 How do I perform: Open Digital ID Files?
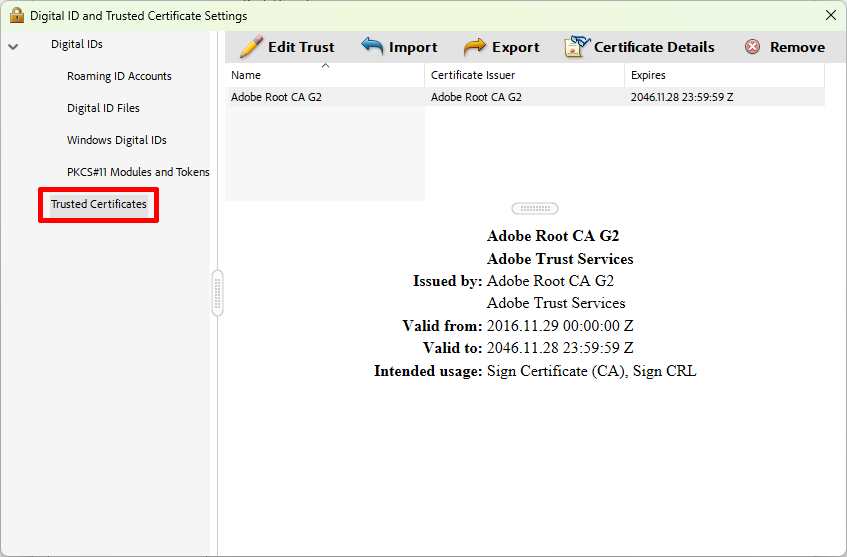tap(103, 108)
